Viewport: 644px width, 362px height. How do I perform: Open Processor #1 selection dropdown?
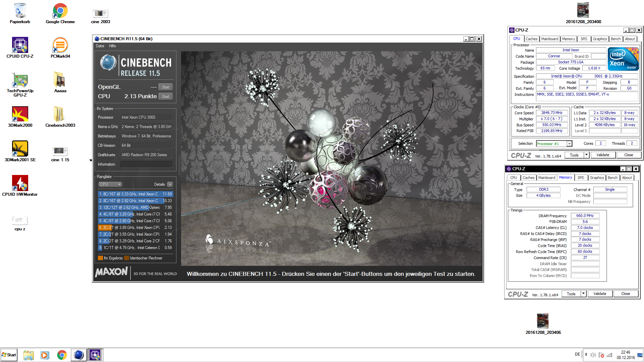569,144
